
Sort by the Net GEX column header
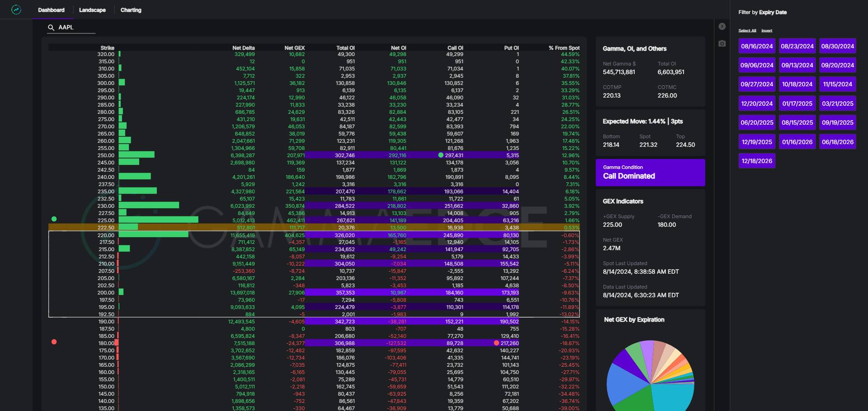pyautogui.click(x=294, y=48)
